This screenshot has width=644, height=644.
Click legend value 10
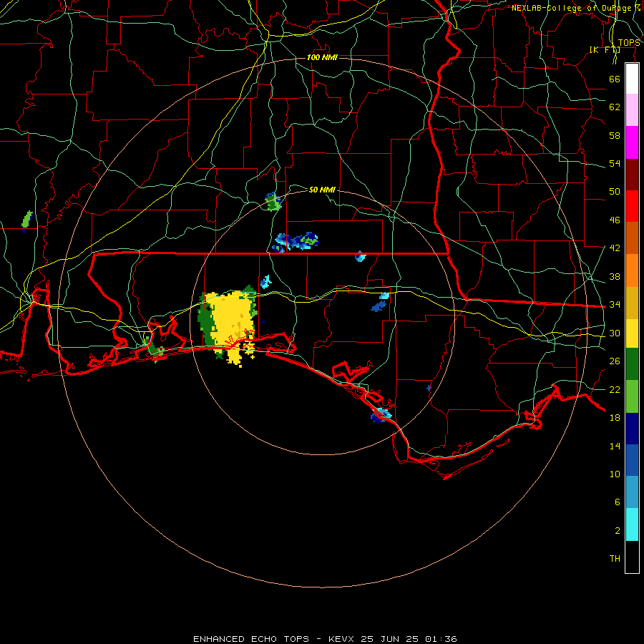coord(615,474)
